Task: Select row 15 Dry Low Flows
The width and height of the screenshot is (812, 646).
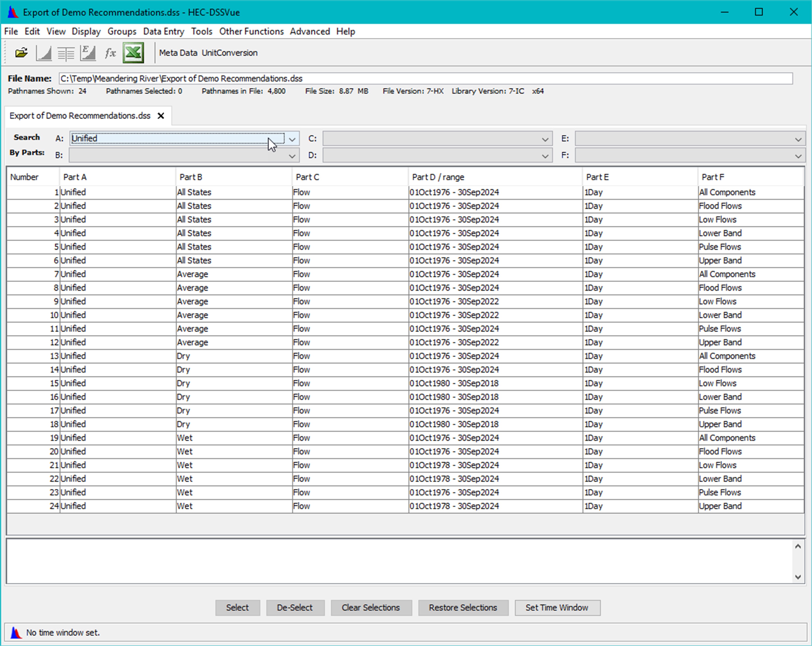Action: (405, 383)
